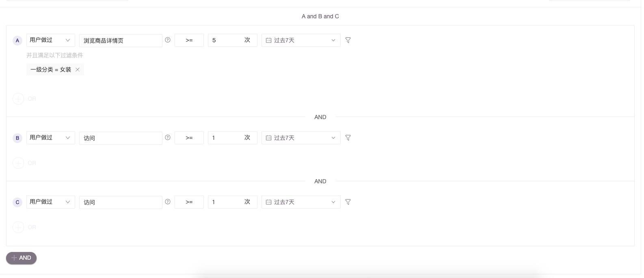Open the filter icon for condition C
The height and width of the screenshot is (278, 644).
(348, 202)
